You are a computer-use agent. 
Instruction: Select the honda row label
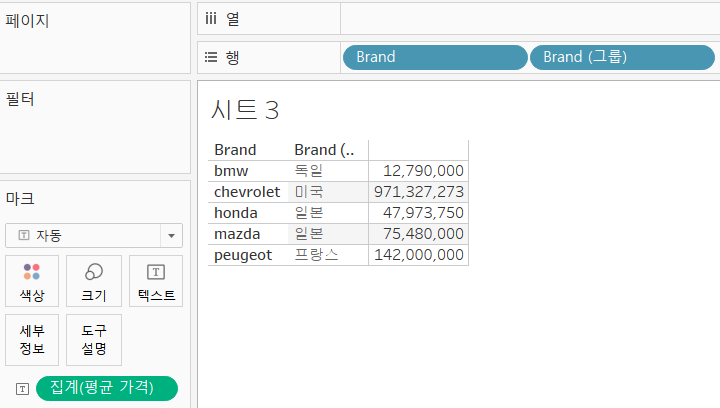[x=236, y=213]
